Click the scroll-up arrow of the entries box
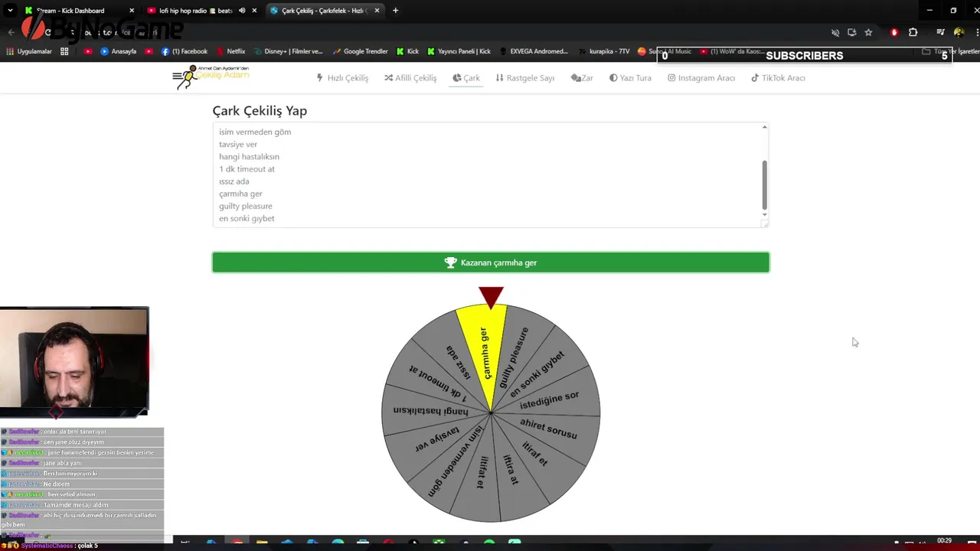This screenshot has width=980, height=551. (x=764, y=128)
